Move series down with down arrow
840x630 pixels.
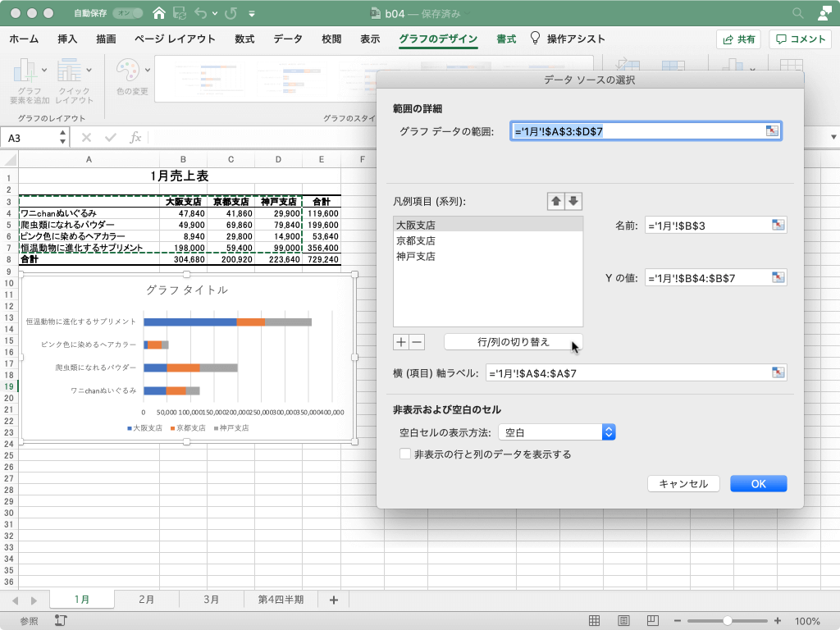point(573,202)
